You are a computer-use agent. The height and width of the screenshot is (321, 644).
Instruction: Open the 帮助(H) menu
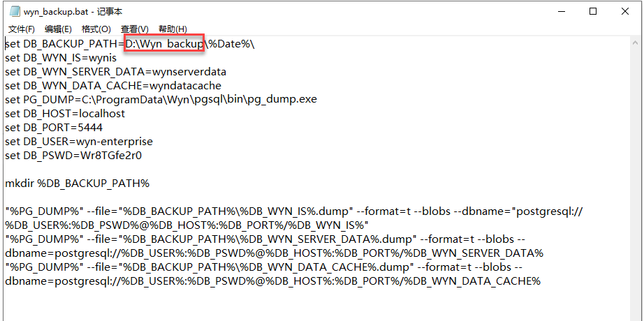173,29
